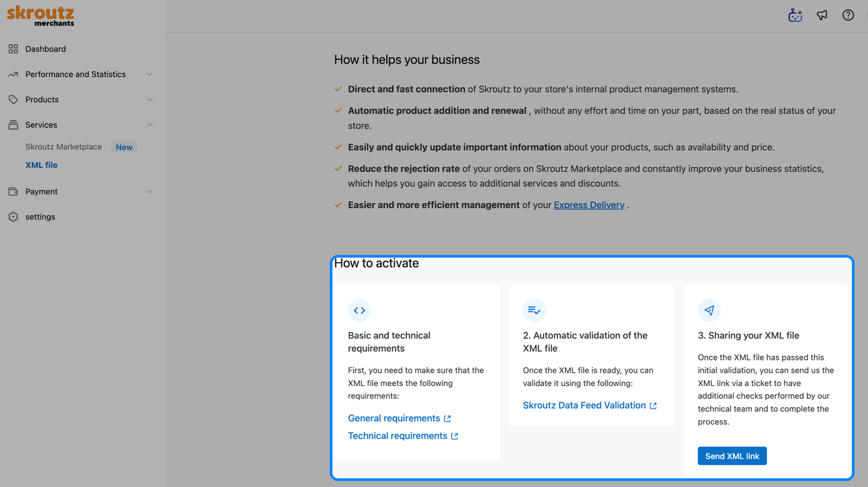This screenshot has height=487, width=868.
Task: Click 'Basic and technical requirements' title
Action: tap(389, 342)
